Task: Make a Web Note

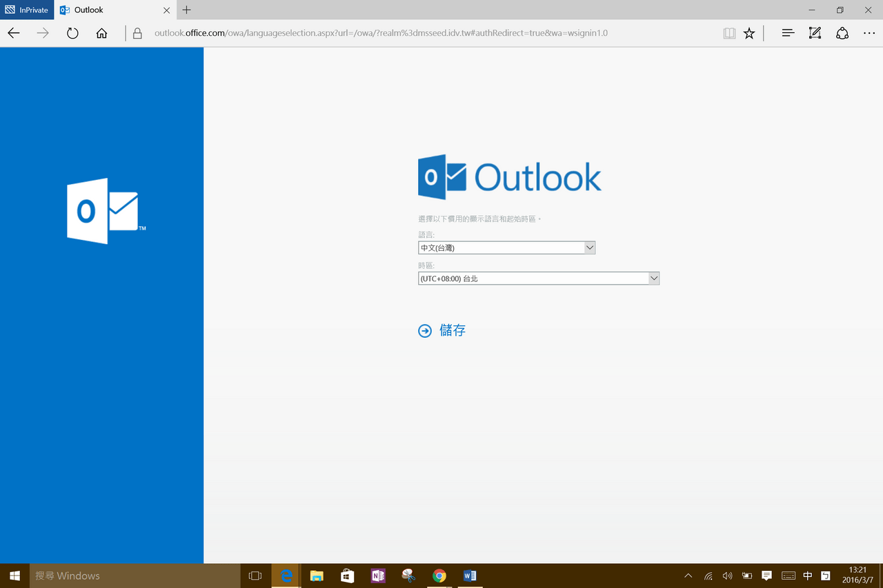Action: tap(815, 33)
